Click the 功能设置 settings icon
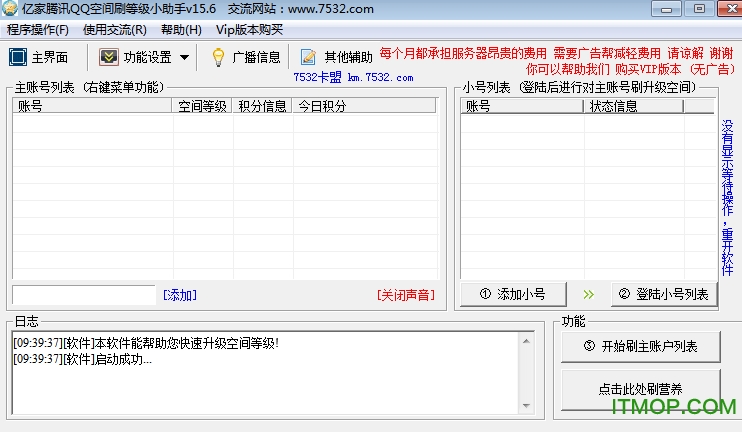The image size is (742, 432). pos(108,57)
